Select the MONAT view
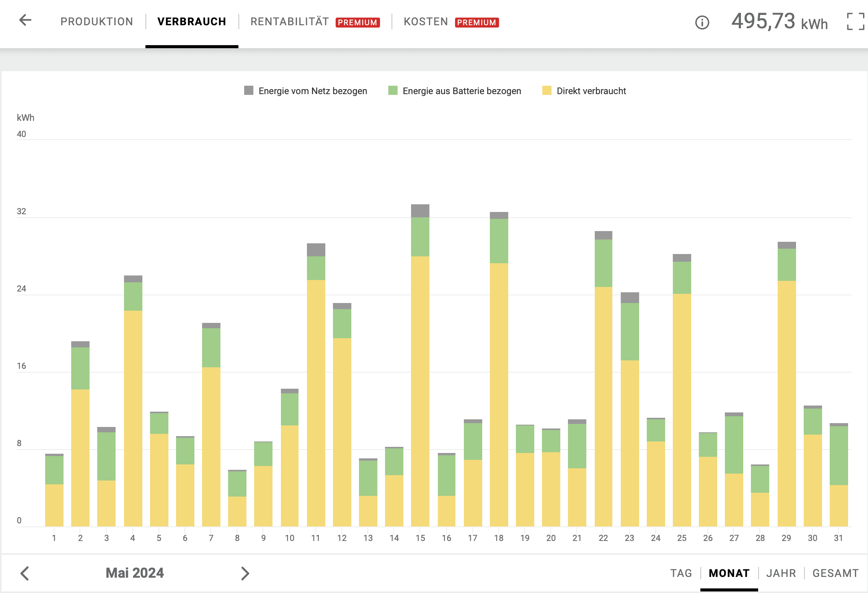The image size is (868, 593). pos(729,573)
